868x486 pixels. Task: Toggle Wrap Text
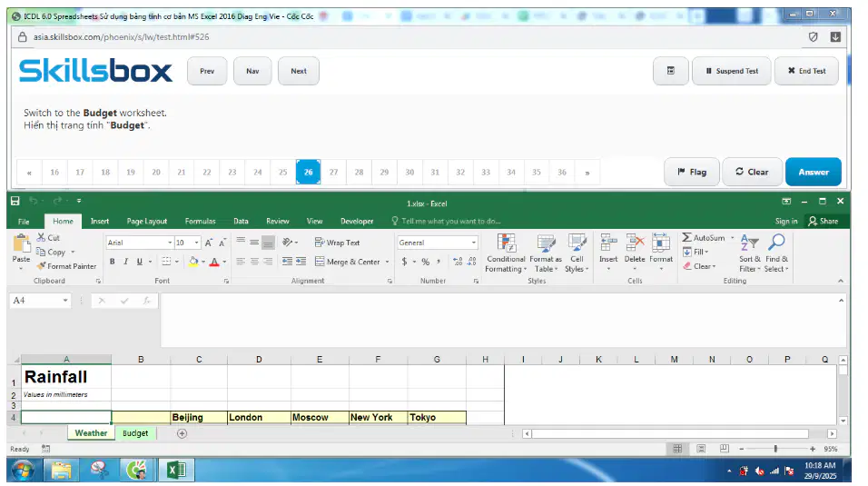tap(337, 243)
